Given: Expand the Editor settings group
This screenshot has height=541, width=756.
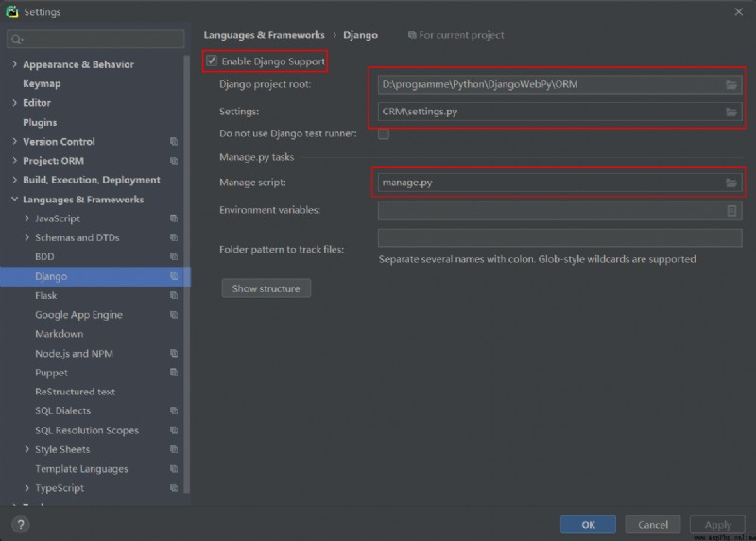Looking at the screenshot, I should [14, 103].
